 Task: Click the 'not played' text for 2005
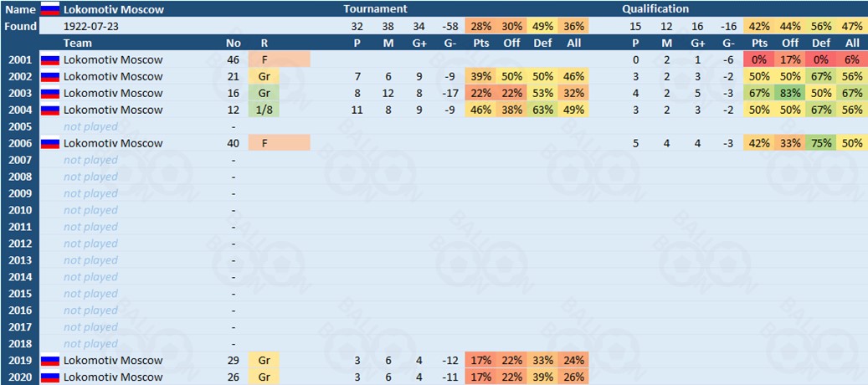click(x=90, y=126)
